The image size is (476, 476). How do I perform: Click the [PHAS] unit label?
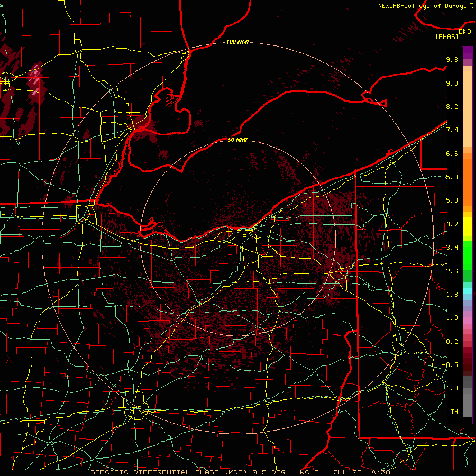point(447,36)
